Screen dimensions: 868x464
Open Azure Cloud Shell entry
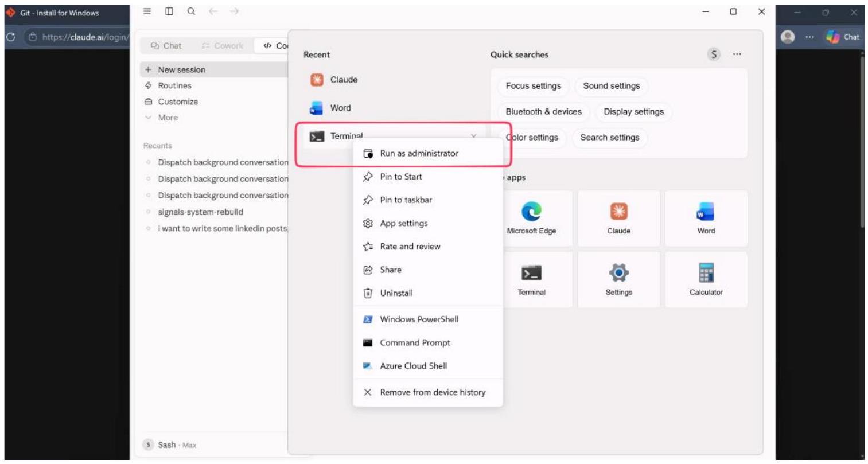(428, 366)
